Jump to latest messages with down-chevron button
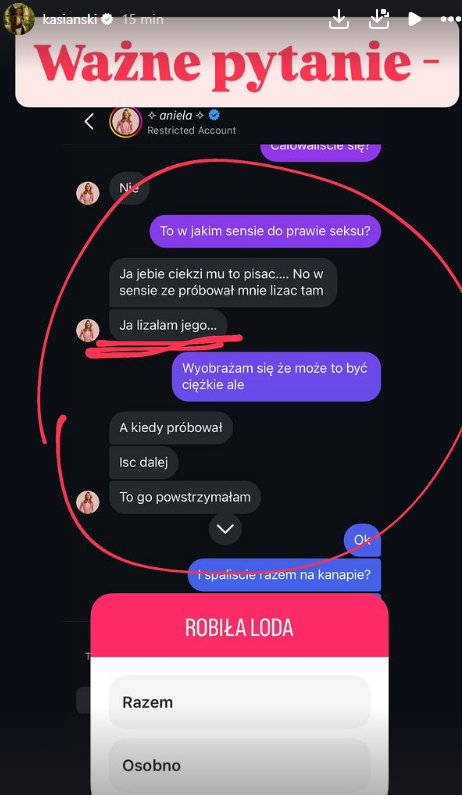 tap(225, 529)
